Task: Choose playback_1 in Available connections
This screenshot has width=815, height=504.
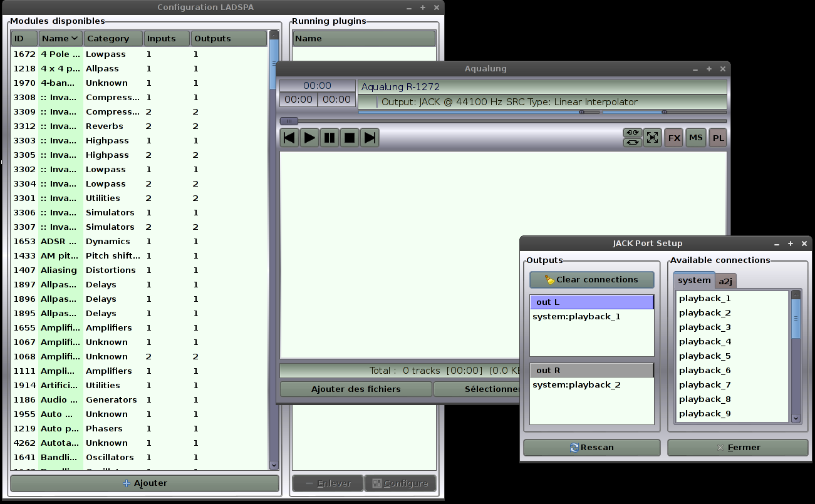Action: tap(733, 299)
